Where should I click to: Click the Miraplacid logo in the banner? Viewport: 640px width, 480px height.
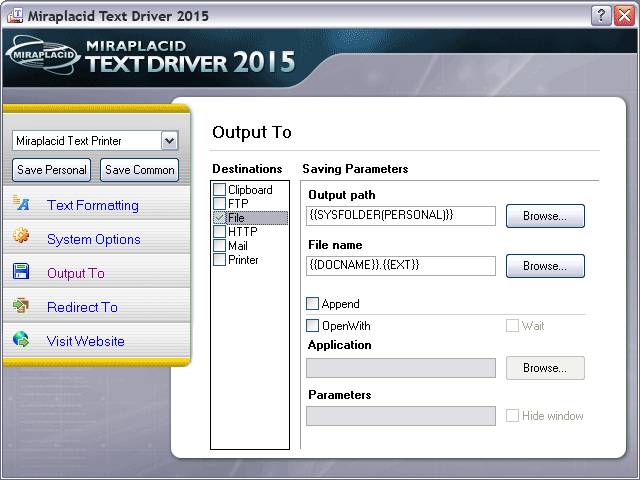(x=44, y=55)
